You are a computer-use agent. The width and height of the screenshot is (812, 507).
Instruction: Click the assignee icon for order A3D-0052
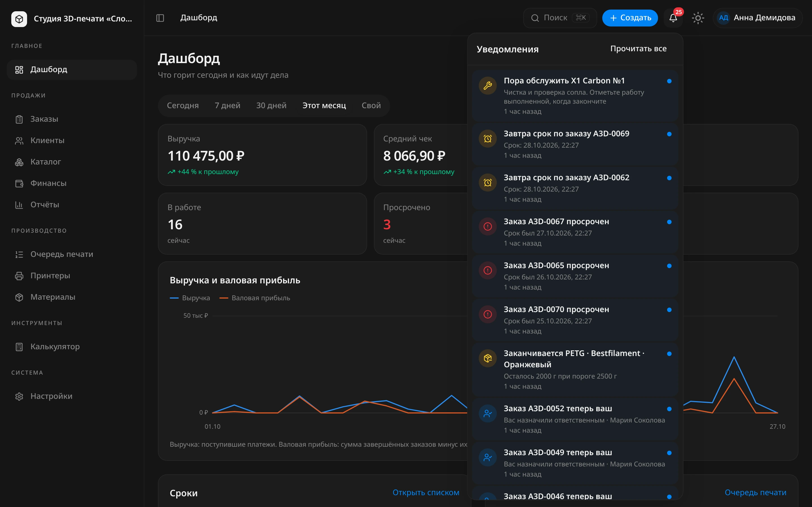point(487,413)
